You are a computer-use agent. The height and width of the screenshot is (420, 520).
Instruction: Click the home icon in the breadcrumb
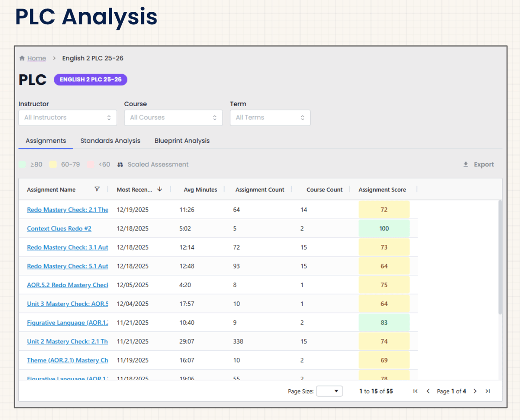(x=22, y=58)
